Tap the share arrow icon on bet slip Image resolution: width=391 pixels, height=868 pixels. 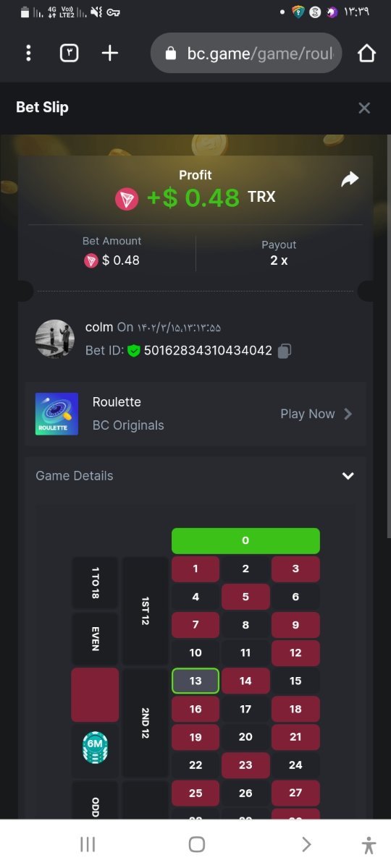tap(350, 179)
